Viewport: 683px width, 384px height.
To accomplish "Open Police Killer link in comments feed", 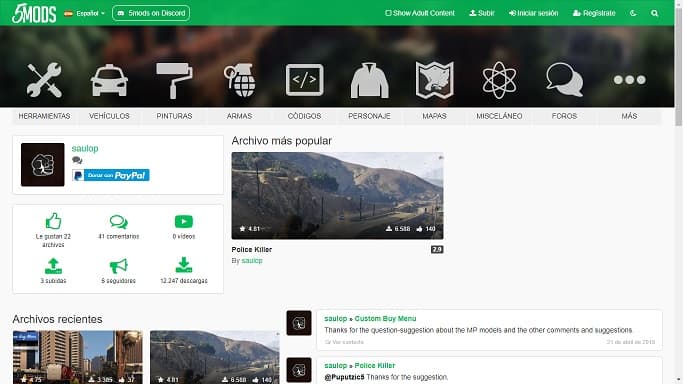I will 375,365.
